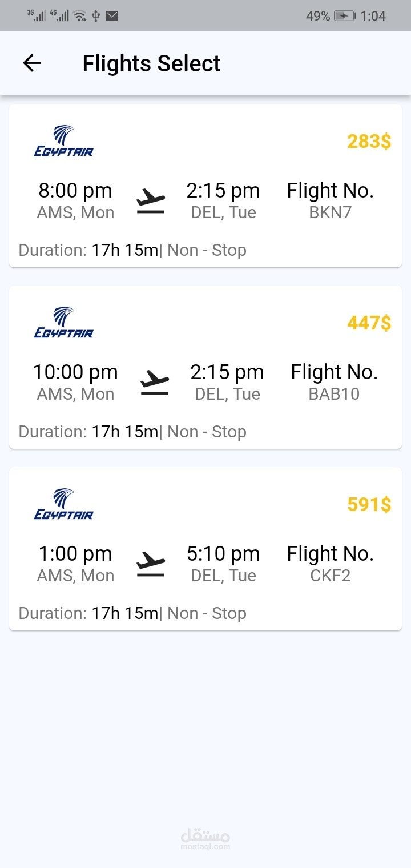Tap the mail notification icon in status bar

coord(112,16)
